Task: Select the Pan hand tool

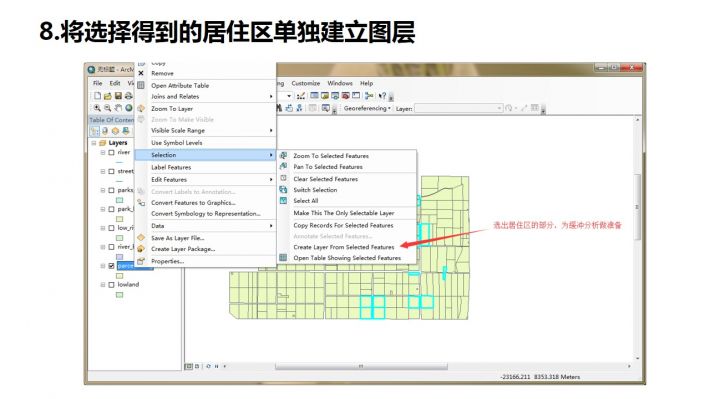Action: [118, 108]
